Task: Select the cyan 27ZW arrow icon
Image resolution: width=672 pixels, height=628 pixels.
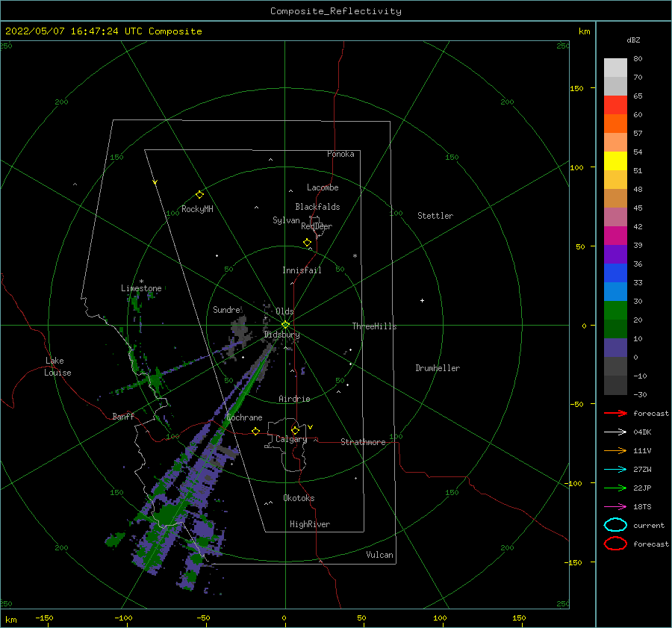Action: [x=615, y=470]
